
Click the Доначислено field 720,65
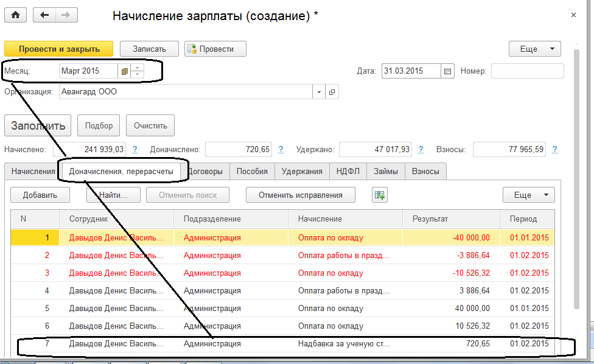[239, 149]
